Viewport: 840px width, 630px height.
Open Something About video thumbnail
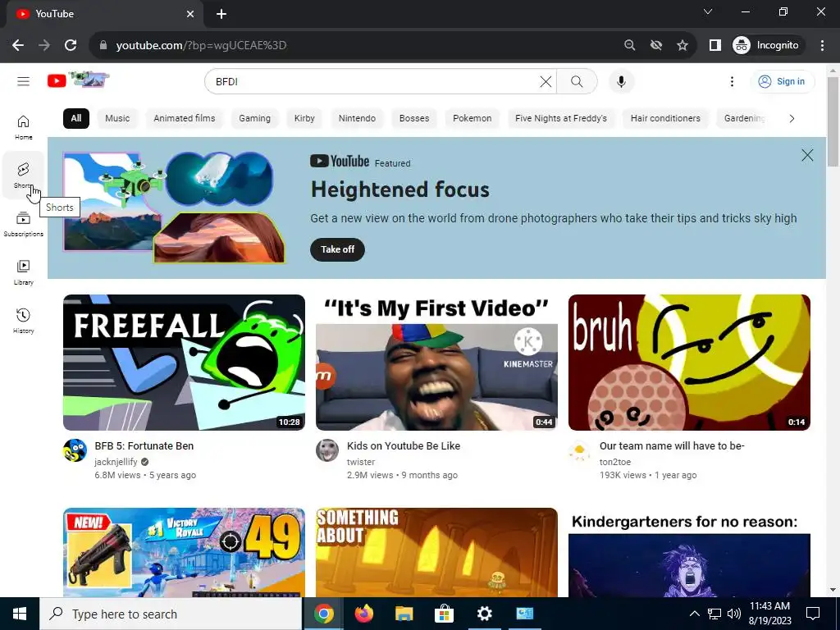[436, 552]
